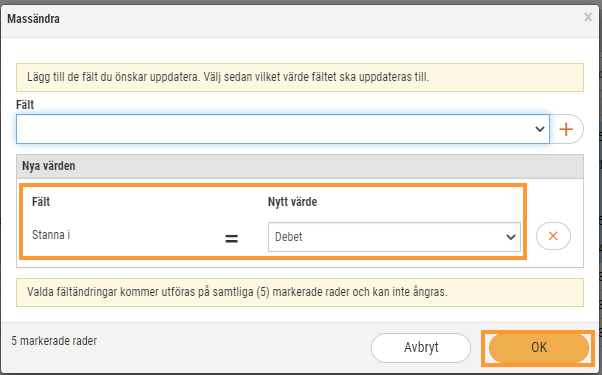
Task: Open the Fält dropdown list
Action: (x=283, y=129)
